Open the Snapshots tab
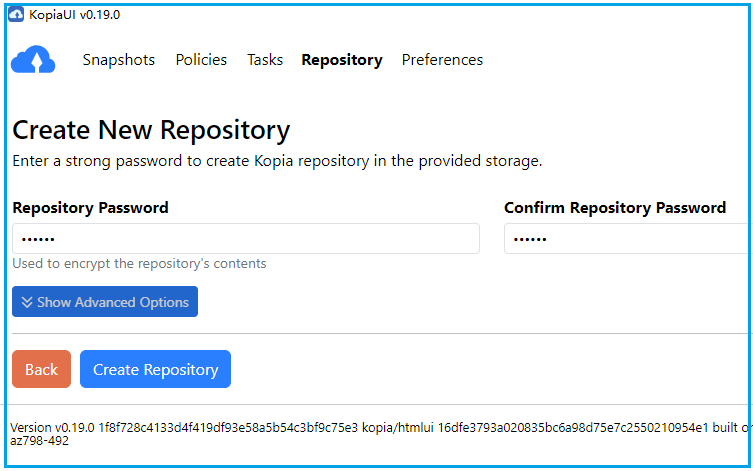The image size is (753, 471). pos(119,60)
